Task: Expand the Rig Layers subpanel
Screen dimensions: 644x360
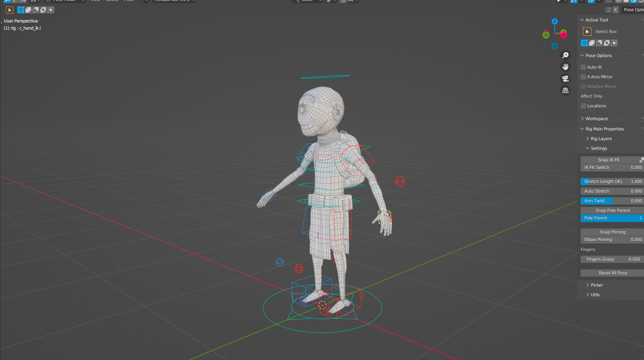Action: pos(588,139)
